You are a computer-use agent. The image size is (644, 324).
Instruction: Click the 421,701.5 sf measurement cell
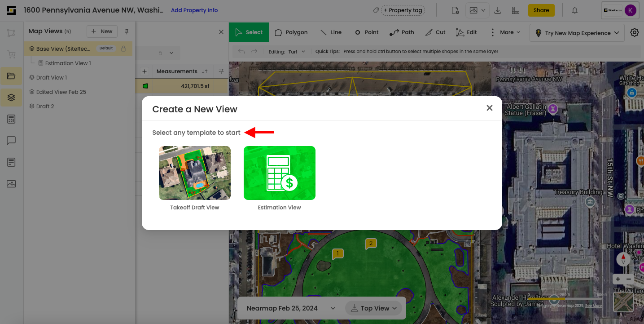tap(195, 86)
